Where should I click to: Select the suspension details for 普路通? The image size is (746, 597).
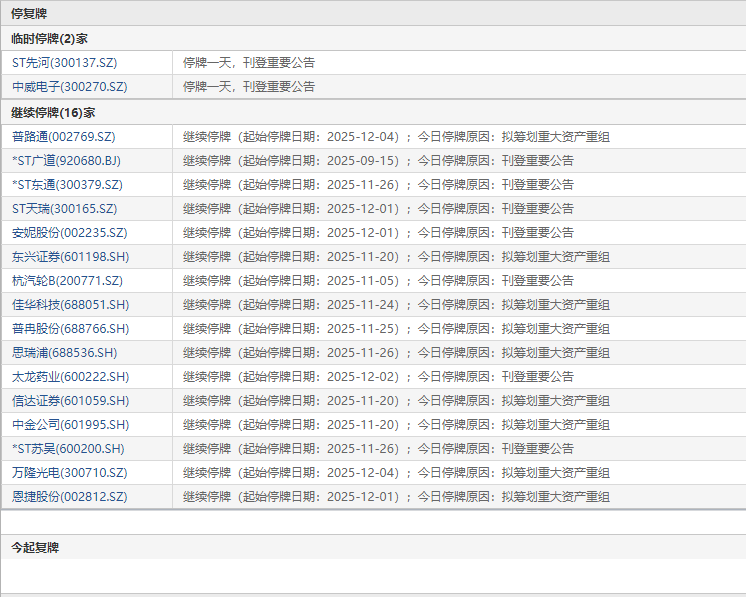(x=396, y=137)
